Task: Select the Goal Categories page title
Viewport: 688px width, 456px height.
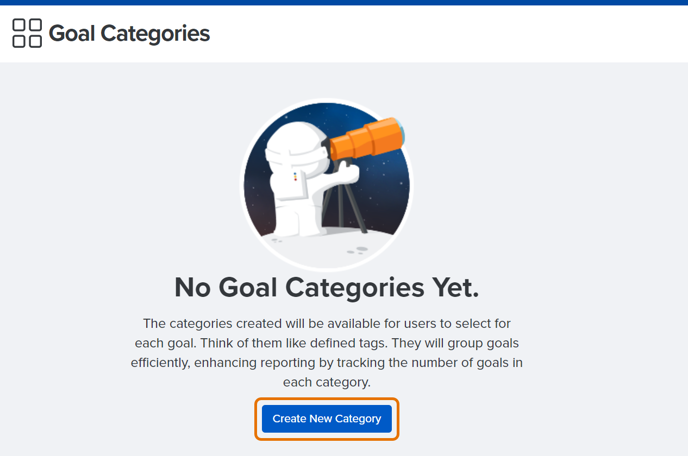Action: click(129, 33)
